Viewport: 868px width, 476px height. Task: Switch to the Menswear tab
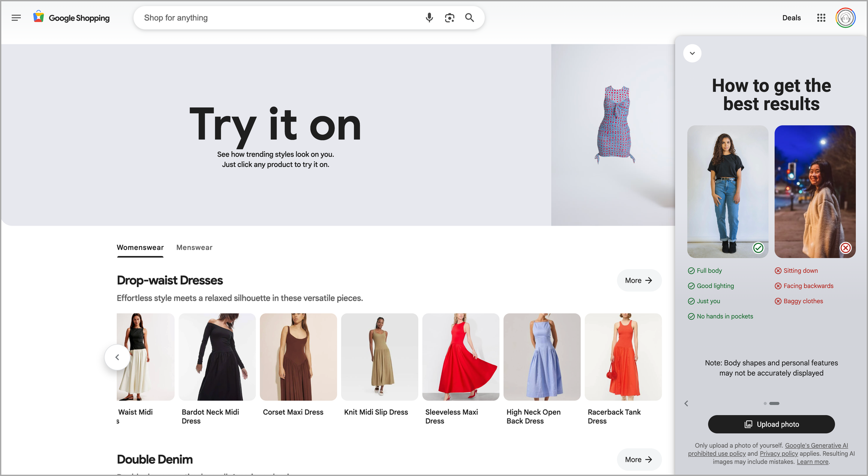[194, 247]
